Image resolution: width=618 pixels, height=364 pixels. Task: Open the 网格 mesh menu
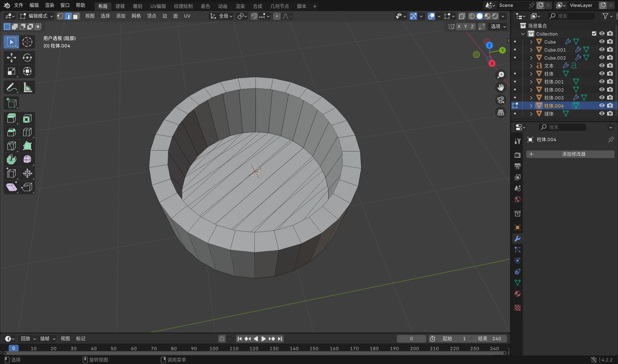pos(136,16)
